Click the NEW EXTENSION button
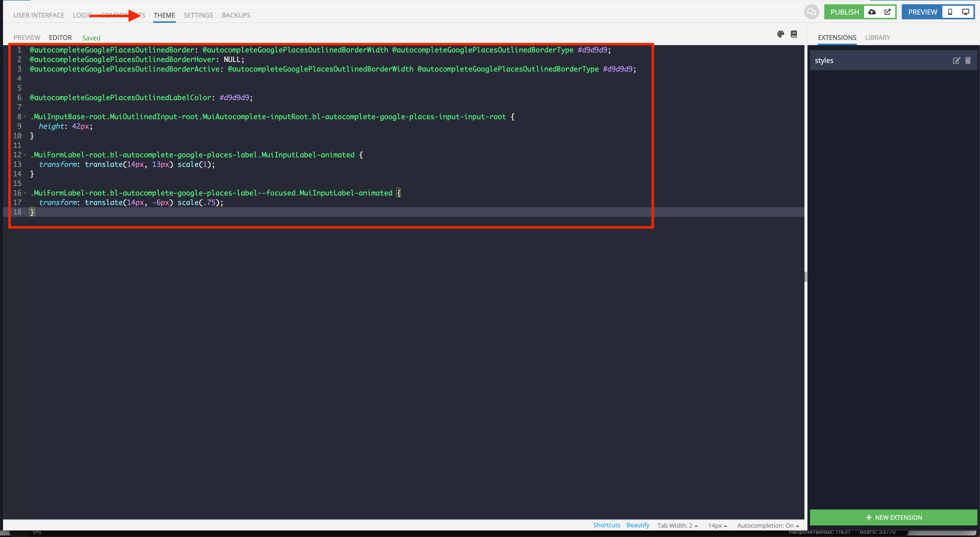Viewport: 980px width, 537px height. click(x=893, y=517)
